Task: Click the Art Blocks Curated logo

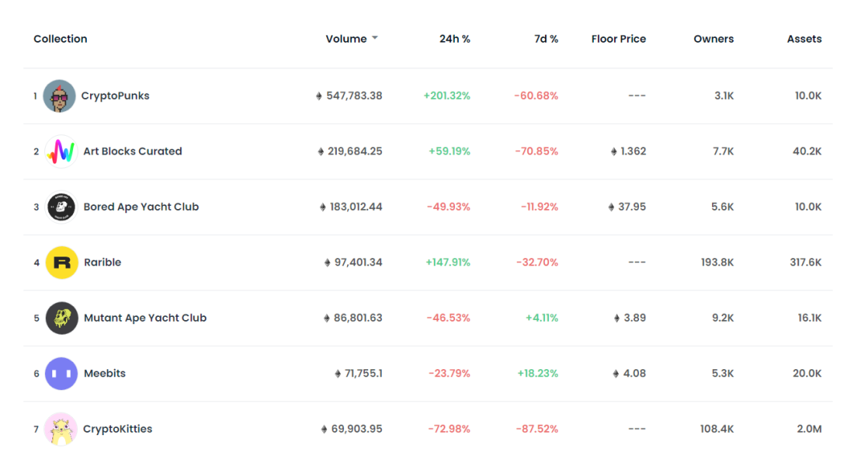Action: (61, 151)
